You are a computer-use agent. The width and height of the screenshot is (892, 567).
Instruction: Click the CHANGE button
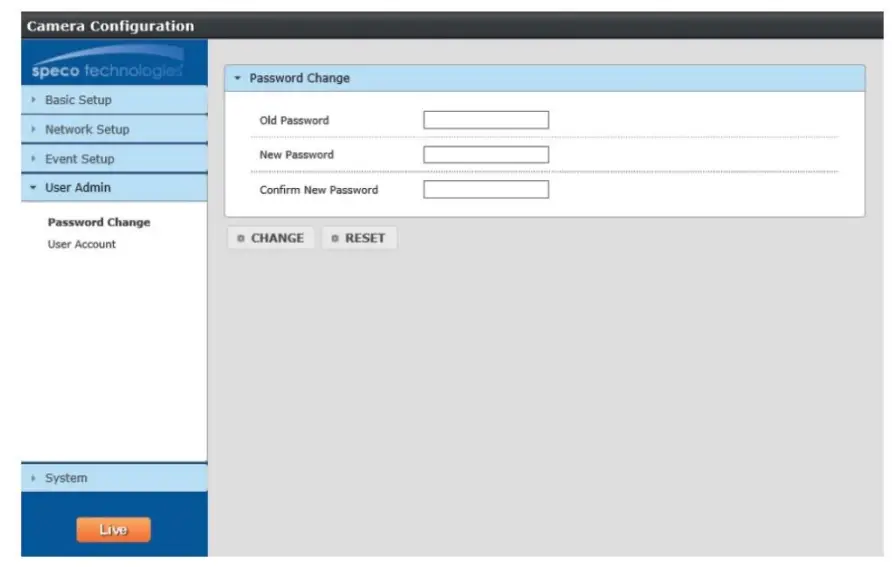tap(271, 238)
